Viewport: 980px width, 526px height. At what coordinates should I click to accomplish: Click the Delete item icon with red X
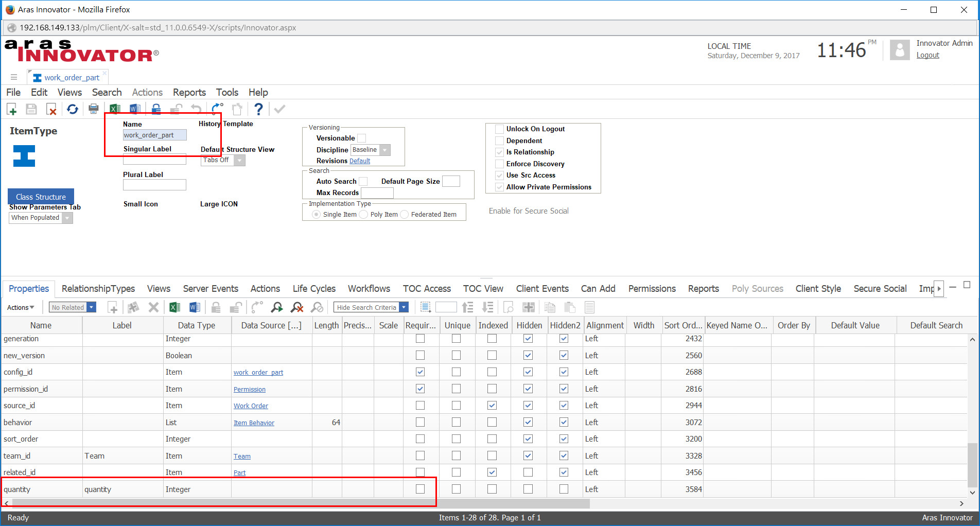[51, 109]
